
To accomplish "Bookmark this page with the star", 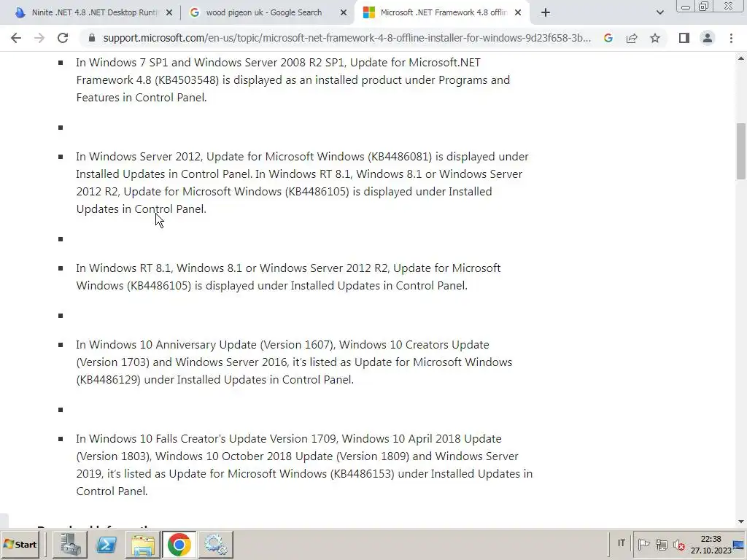I will point(655,38).
